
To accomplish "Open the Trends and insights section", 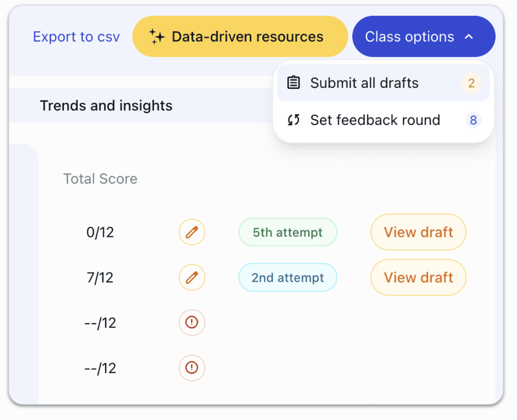I will [106, 106].
